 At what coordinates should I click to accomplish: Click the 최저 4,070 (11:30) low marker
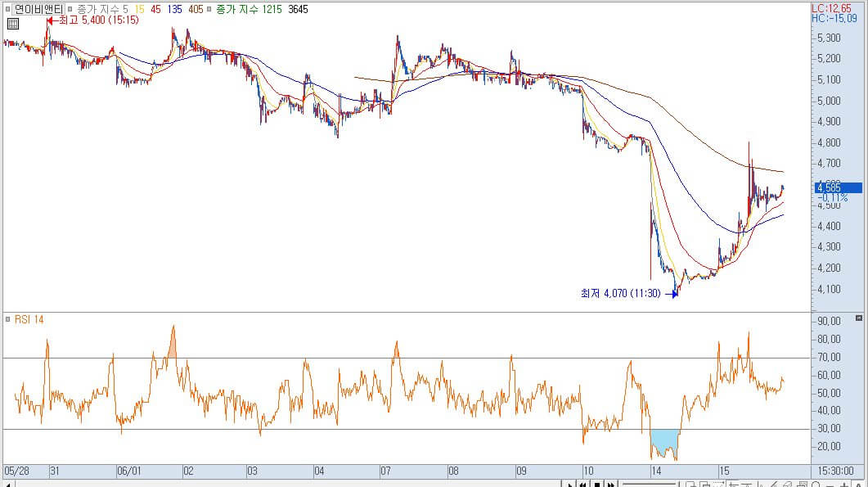tap(629, 293)
